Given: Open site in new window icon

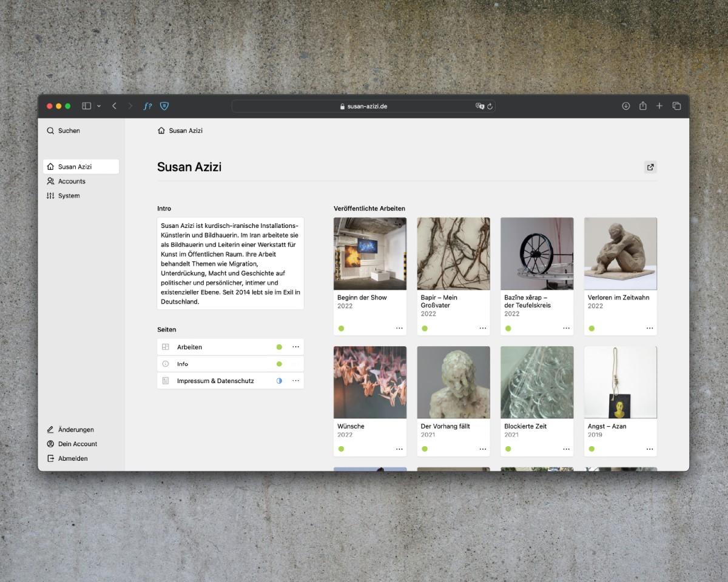Looking at the screenshot, I should click(650, 167).
